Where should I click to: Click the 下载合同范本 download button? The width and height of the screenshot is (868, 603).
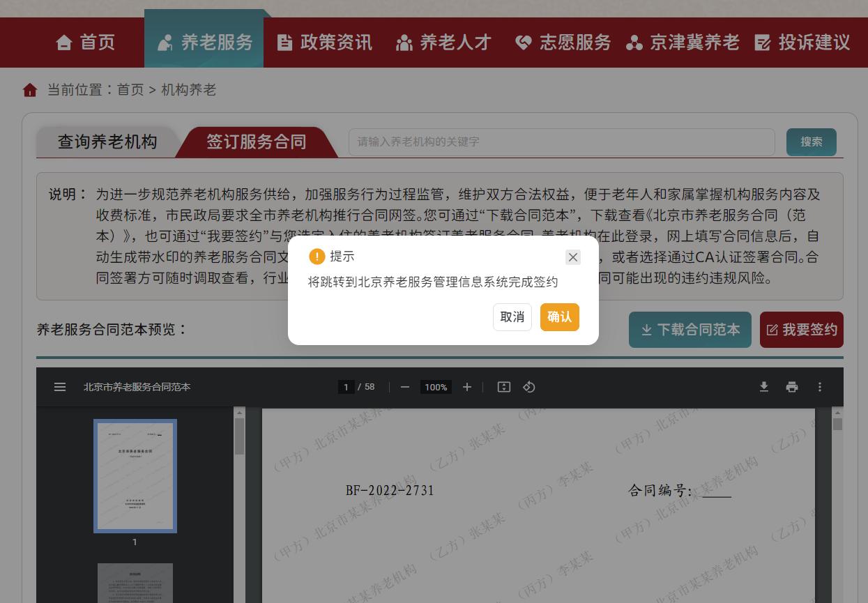pos(690,330)
